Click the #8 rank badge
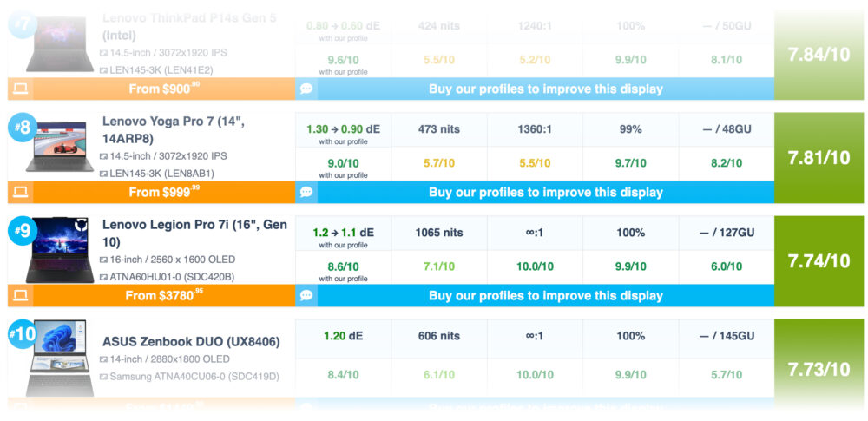The height and width of the screenshot is (421, 868). click(23, 128)
